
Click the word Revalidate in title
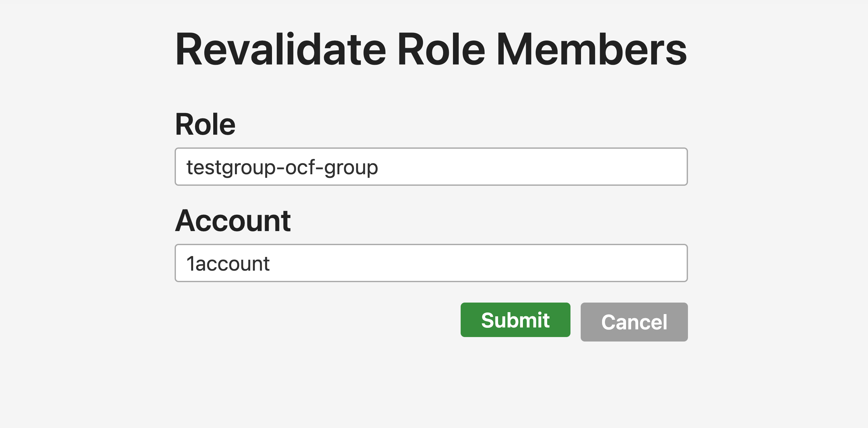coord(281,49)
